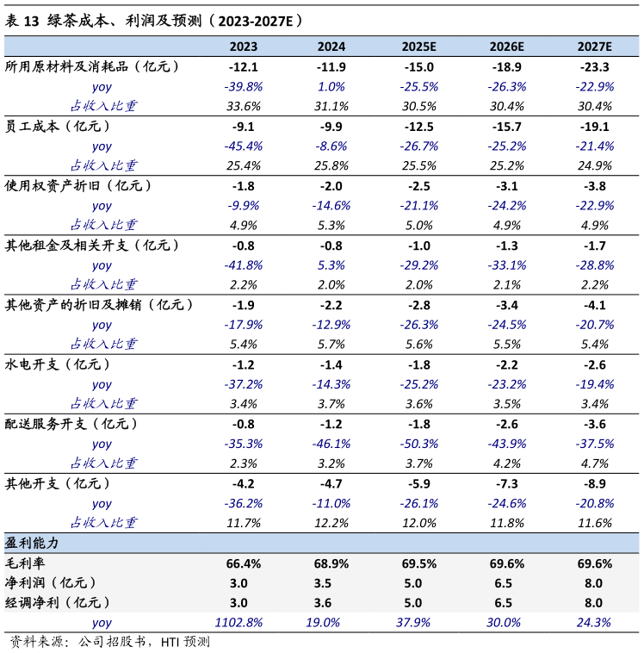Click the 2027E column header
Viewport: 644px width, 653px height.
click(595, 47)
